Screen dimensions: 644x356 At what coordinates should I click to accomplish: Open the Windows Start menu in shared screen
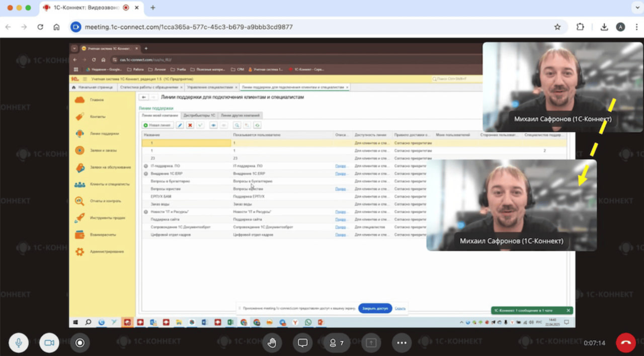tap(75, 322)
